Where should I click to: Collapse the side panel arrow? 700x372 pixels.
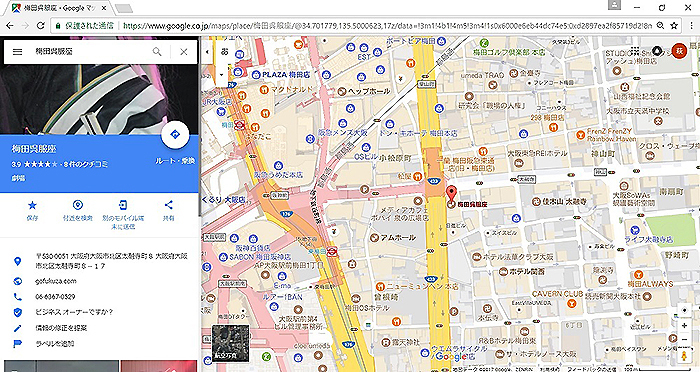(207, 52)
